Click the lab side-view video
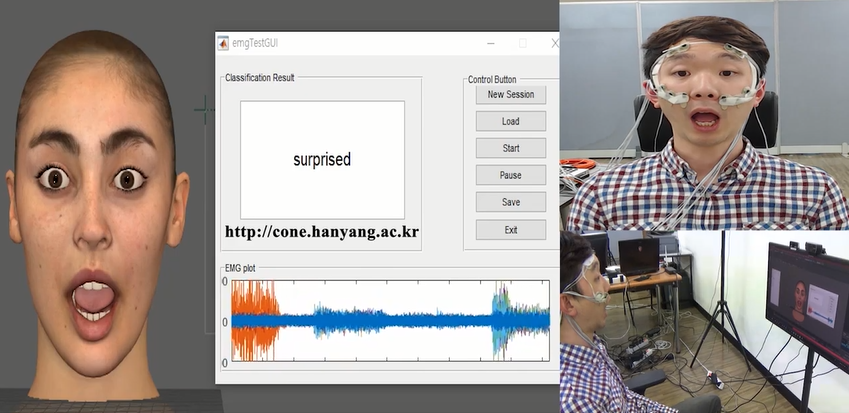The width and height of the screenshot is (849, 413). (704, 322)
